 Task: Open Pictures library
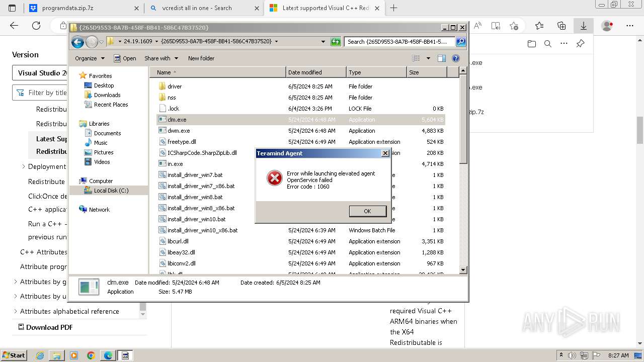coord(104,152)
